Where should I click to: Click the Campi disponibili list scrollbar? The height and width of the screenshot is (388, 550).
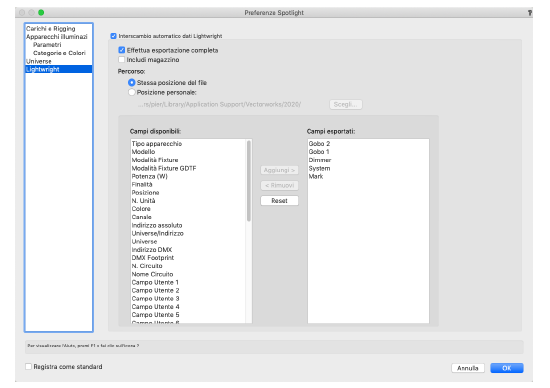(x=249, y=181)
